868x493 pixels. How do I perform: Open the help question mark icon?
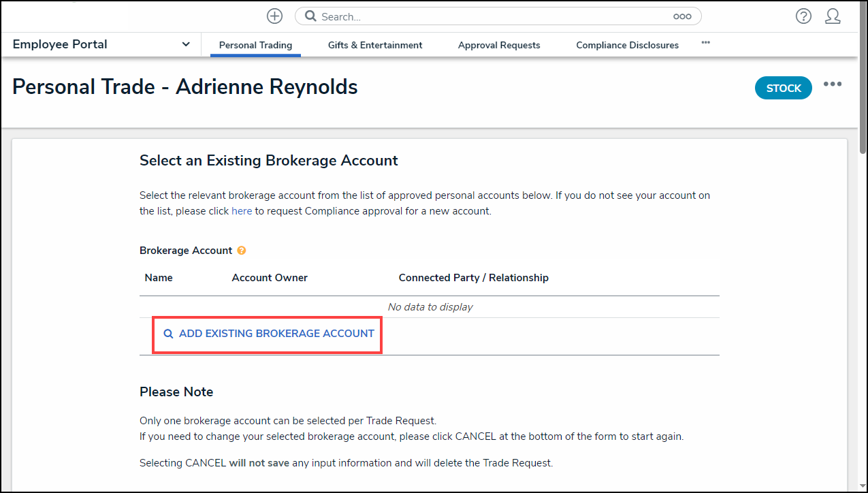tap(803, 16)
